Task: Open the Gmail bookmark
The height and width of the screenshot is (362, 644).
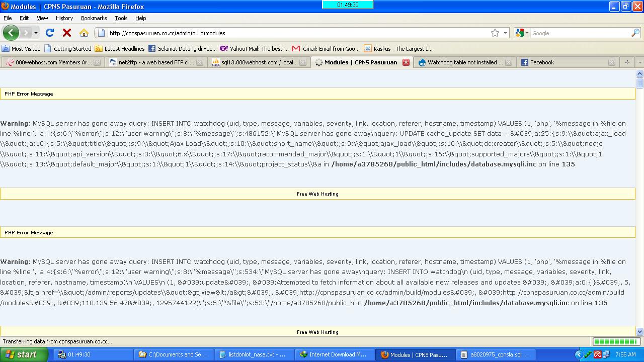Action: click(327, 48)
